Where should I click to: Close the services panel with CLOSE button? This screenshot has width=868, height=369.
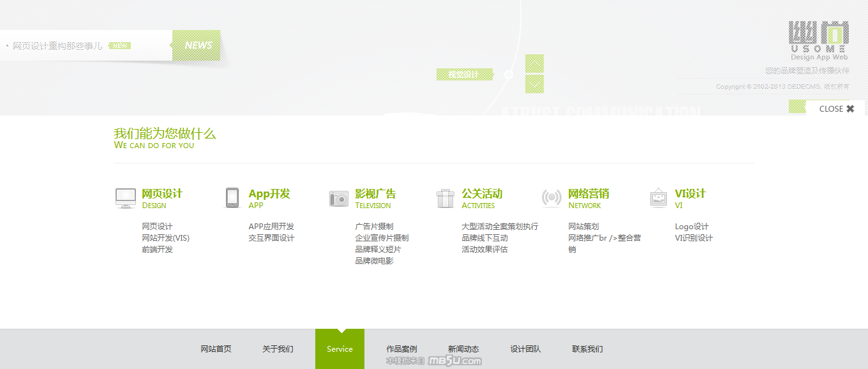tap(836, 109)
